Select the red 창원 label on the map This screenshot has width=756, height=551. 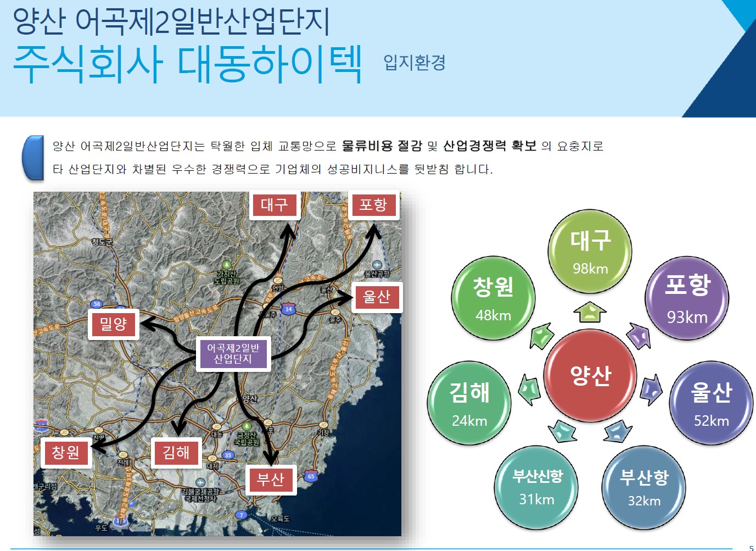click(x=66, y=453)
